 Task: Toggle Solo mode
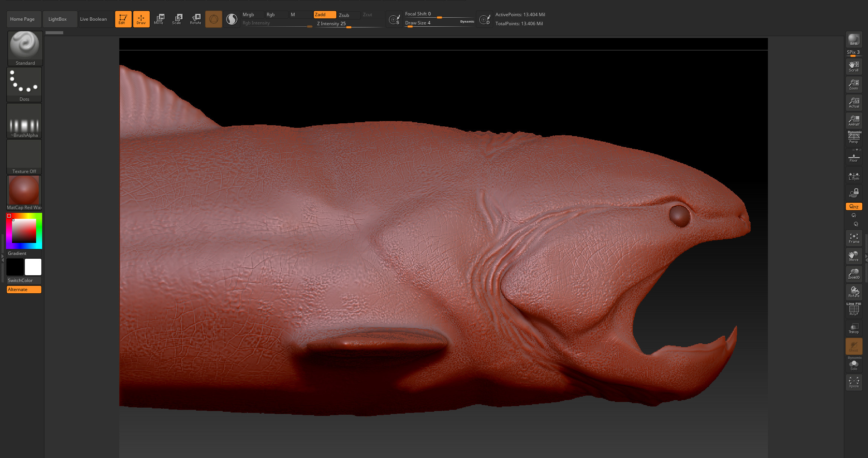pyautogui.click(x=854, y=364)
